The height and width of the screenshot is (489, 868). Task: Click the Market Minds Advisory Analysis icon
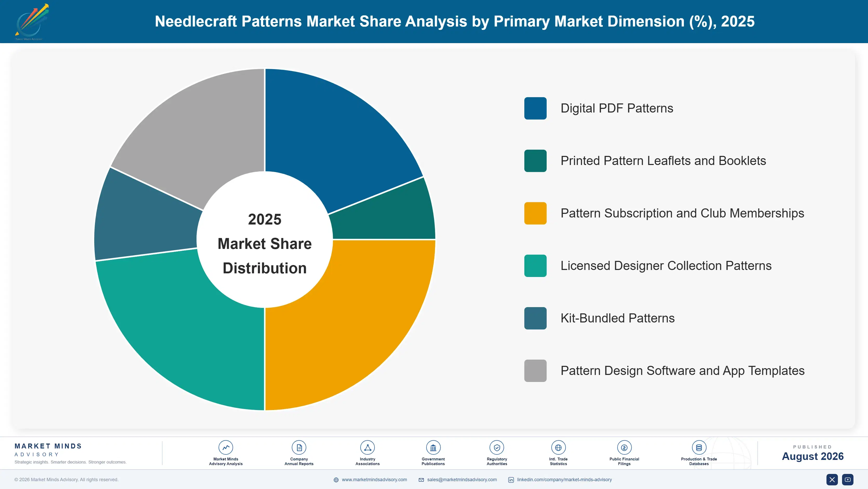click(225, 447)
